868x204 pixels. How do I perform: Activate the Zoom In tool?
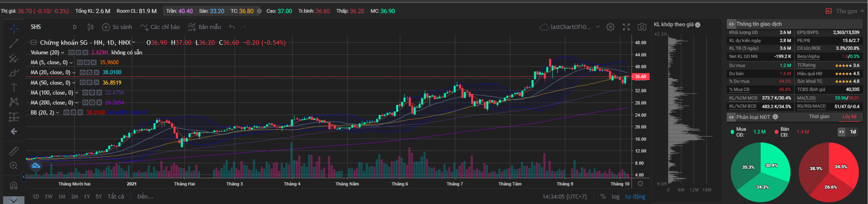tap(14, 166)
